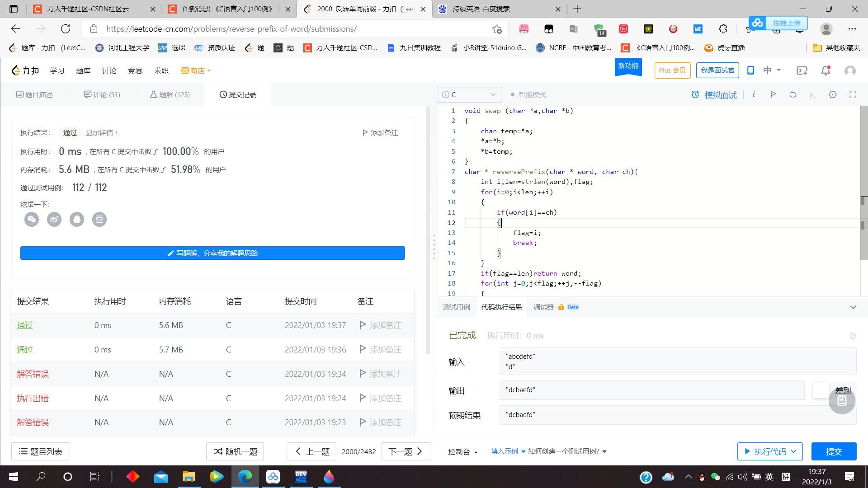This screenshot has width=868, height=488.
Task: Share result to Weibo icon
Action: pos(54,220)
